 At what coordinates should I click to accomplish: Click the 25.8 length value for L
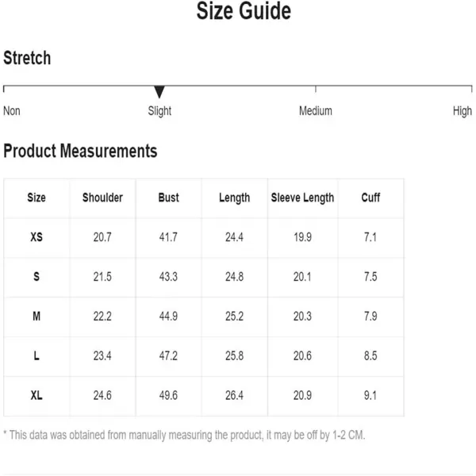click(234, 355)
